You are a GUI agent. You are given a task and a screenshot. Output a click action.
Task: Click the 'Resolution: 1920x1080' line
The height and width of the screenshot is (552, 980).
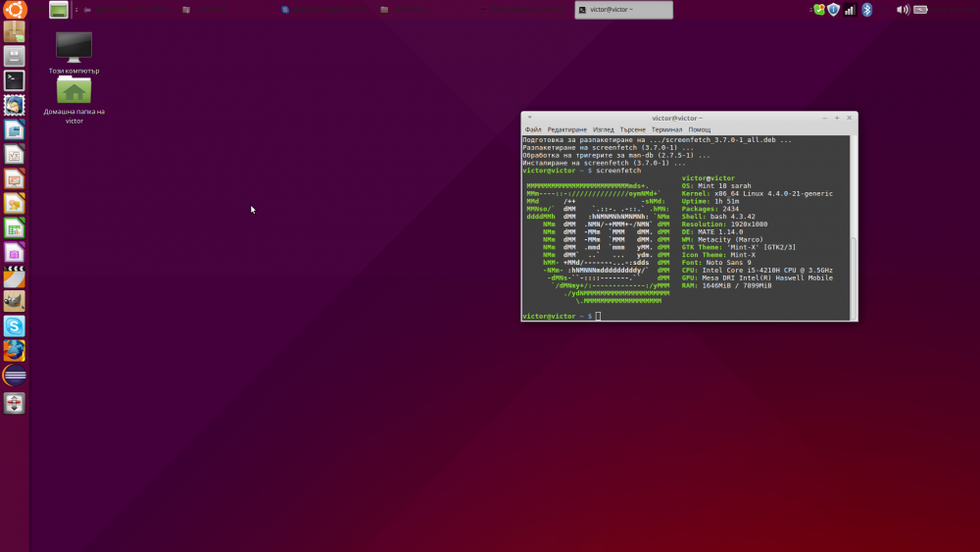(724, 225)
